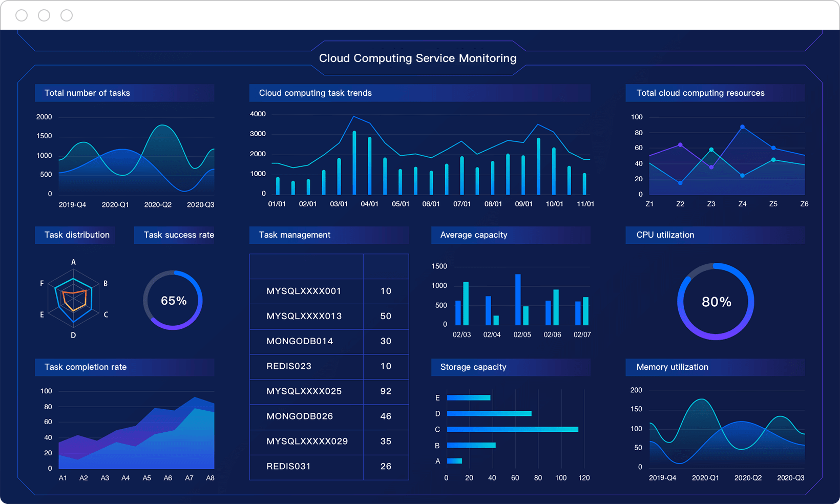This screenshot has height=504, width=840.
Task: Select the MYSQLXXXXX029 table row
Action: (x=329, y=442)
